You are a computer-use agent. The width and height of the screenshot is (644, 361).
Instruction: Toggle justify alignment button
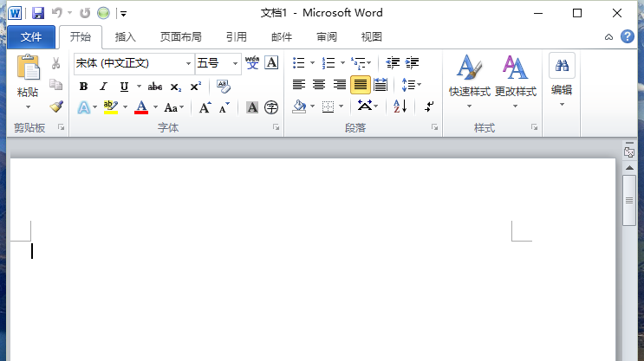point(361,85)
